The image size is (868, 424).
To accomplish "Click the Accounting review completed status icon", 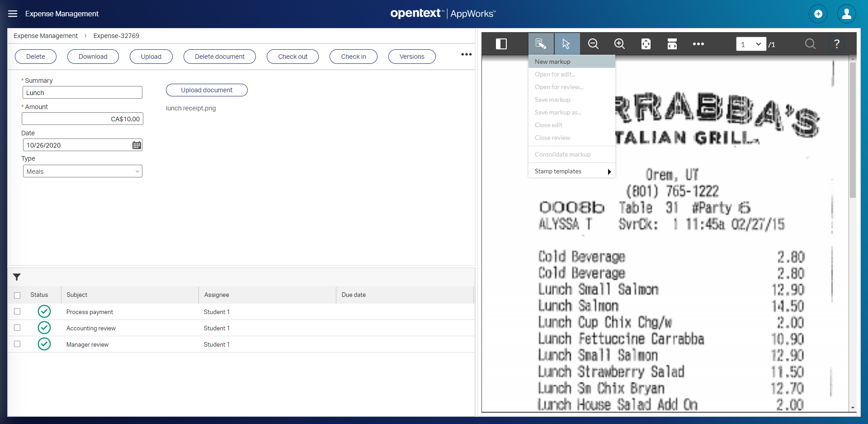I will (x=44, y=328).
